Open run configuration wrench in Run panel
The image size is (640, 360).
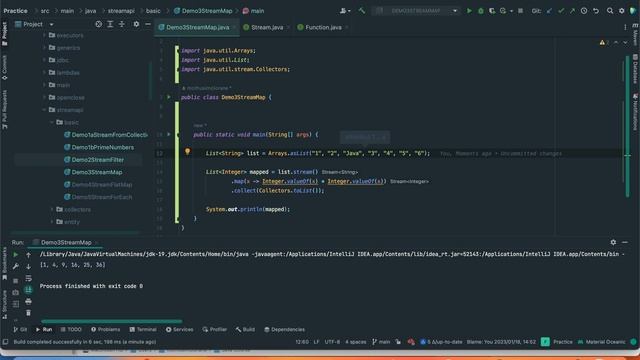[16, 267]
